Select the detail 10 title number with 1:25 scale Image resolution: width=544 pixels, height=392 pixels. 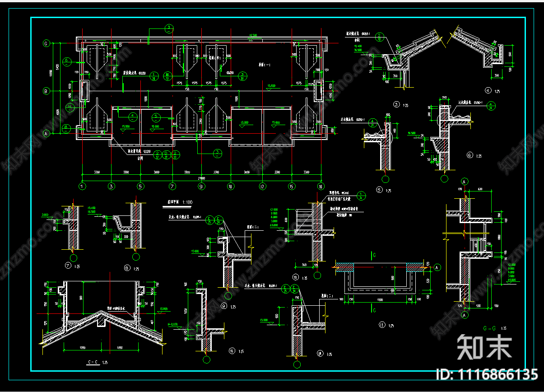(296, 278)
